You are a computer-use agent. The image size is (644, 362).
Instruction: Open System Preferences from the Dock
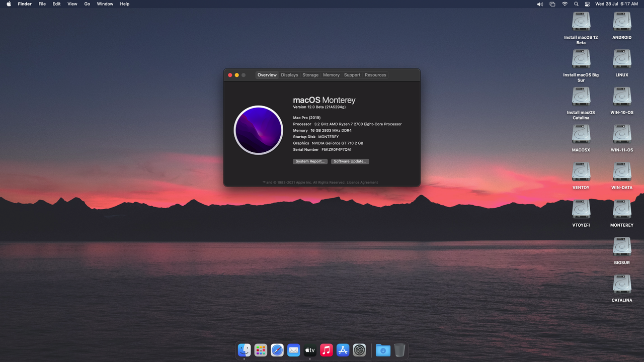click(x=359, y=350)
